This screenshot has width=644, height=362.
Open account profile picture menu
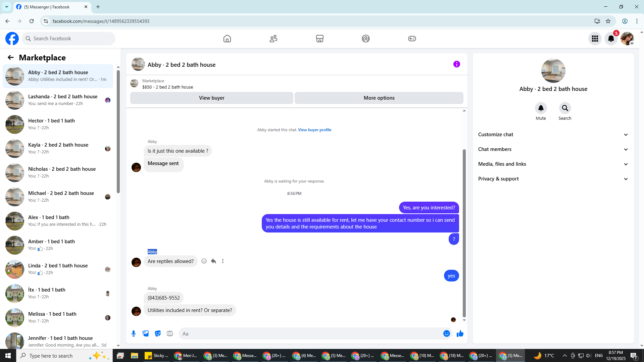(627, 39)
